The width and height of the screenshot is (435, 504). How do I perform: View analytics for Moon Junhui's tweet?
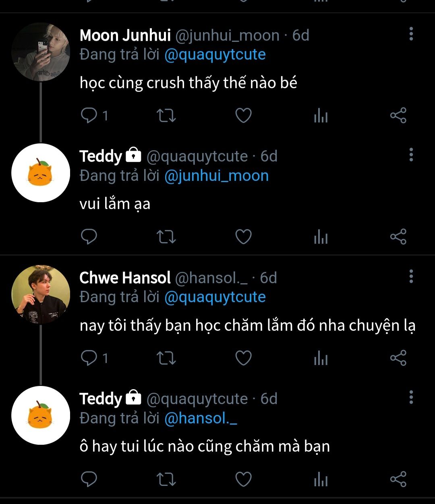coord(321,116)
